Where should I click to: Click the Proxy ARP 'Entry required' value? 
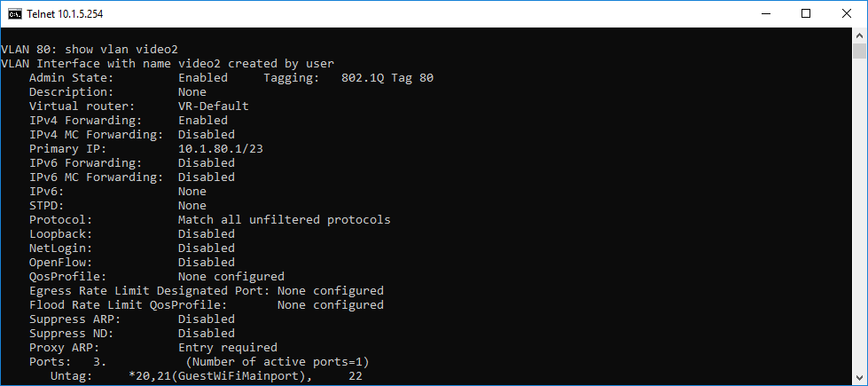click(228, 348)
